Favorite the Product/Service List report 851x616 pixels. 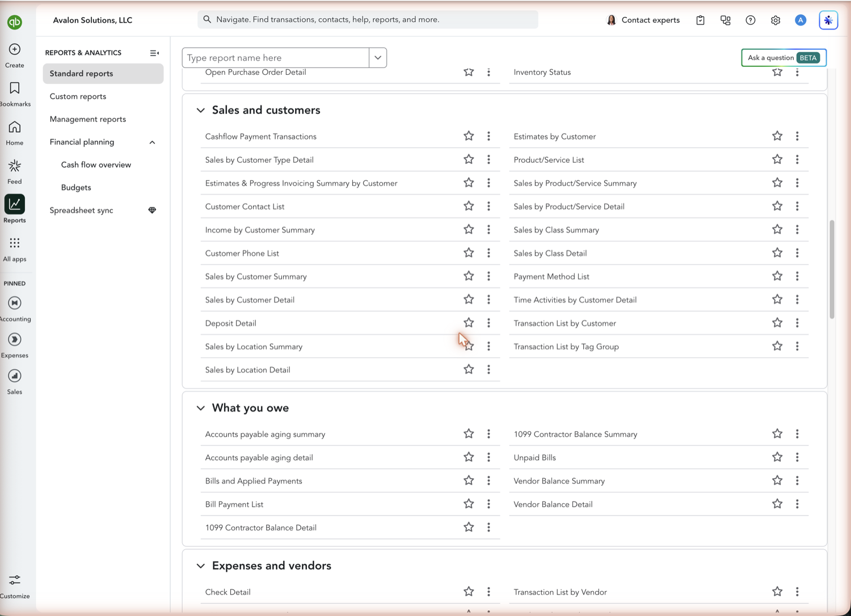[777, 159]
